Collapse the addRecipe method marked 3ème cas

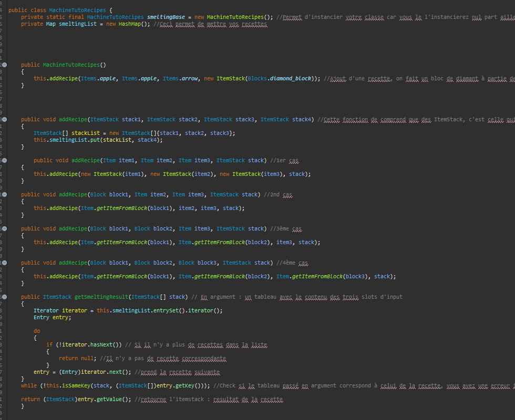click(x=4, y=228)
